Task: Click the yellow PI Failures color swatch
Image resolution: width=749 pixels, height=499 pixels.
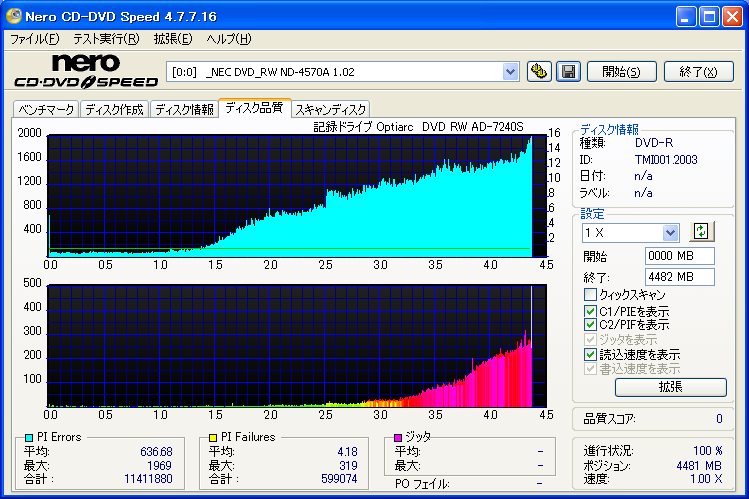Action: tap(213, 437)
